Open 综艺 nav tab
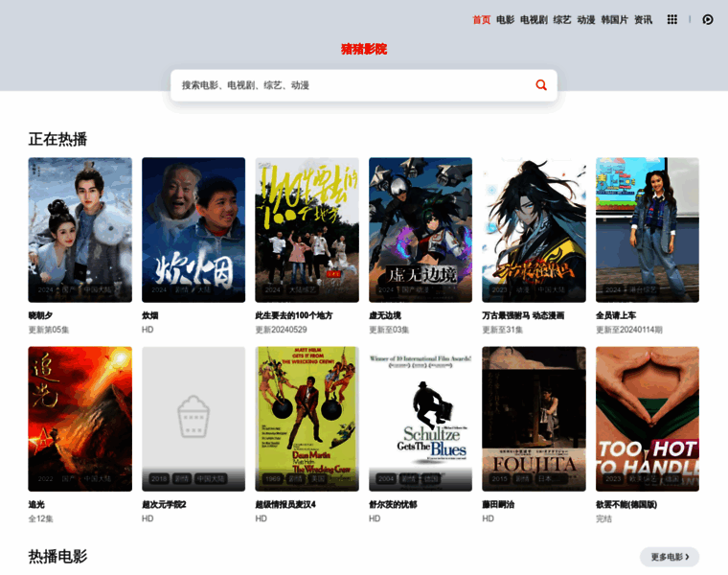The image size is (728, 575). (561, 19)
